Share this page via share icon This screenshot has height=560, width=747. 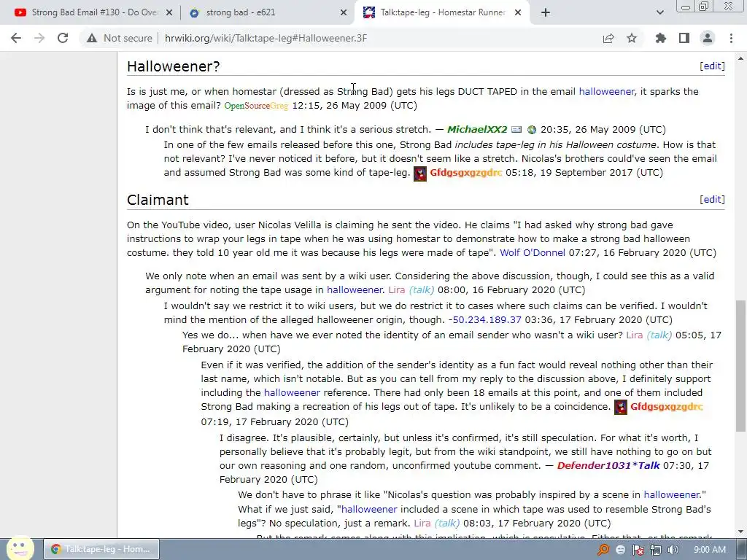[608, 38]
